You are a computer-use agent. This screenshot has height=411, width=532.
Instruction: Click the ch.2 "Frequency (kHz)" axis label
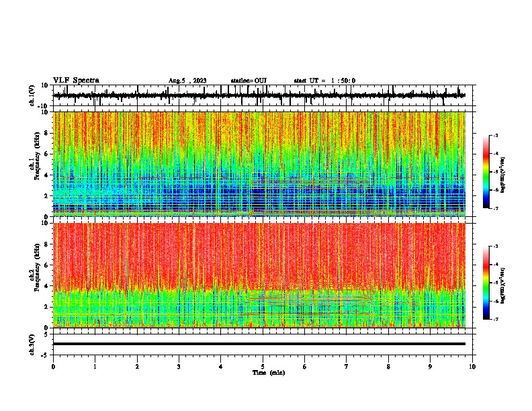[x=37, y=267]
